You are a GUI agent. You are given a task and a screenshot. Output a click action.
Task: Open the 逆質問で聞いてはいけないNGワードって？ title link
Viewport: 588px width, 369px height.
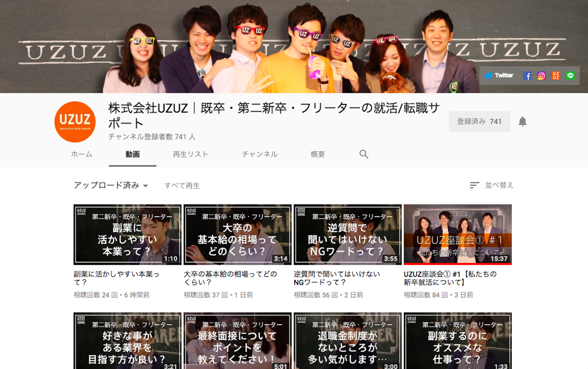click(x=337, y=278)
